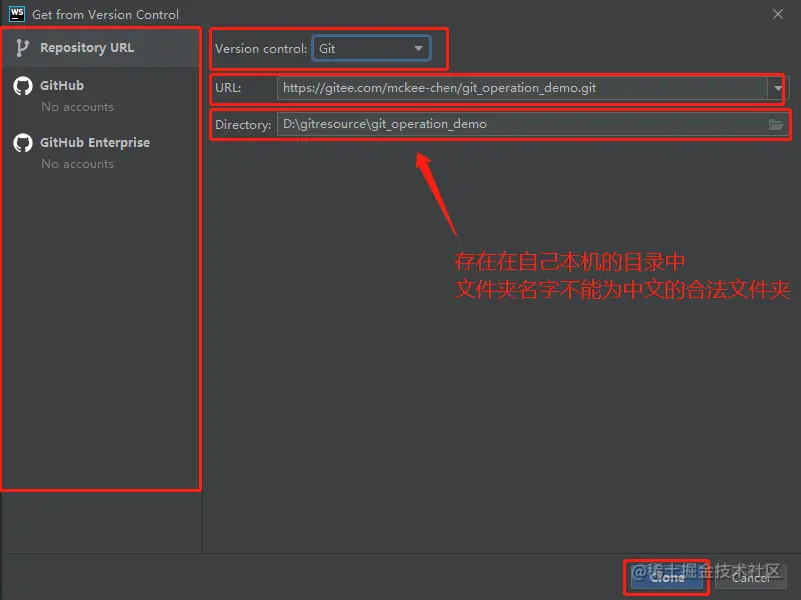Click the 'Directory:' label
The image size is (801, 600).
[x=243, y=125]
